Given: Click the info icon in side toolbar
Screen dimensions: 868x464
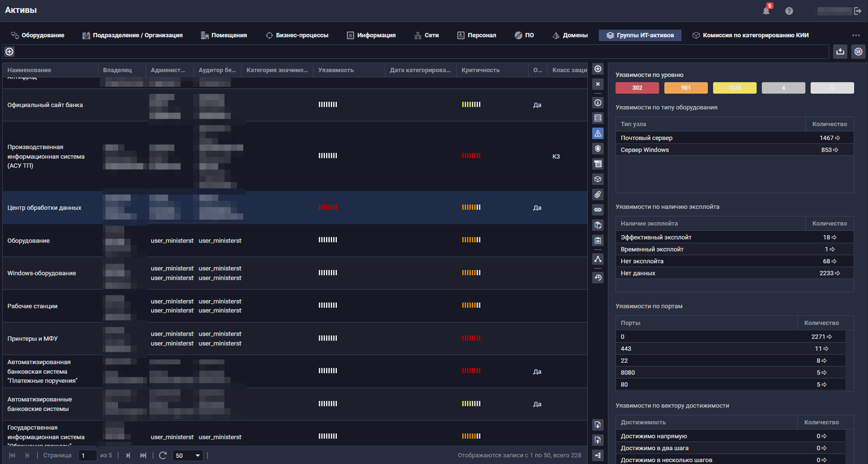Looking at the screenshot, I should coord(598,103).
